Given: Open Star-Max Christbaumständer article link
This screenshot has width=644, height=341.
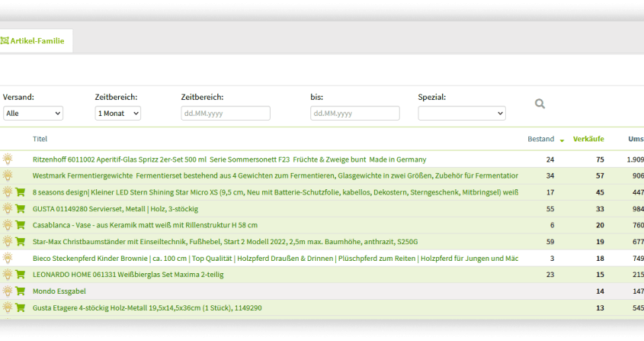Looking at the screenshot, I should click(225, 242).
